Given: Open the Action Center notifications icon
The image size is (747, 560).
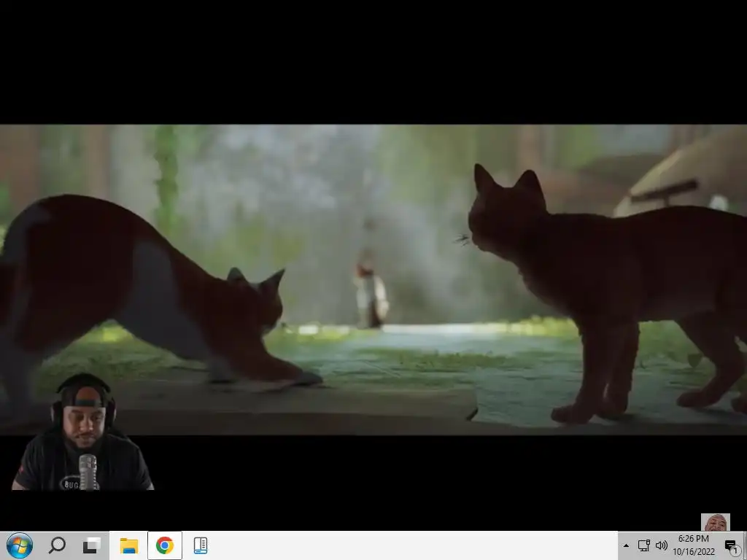Looking at the screenshot, I should pos(732,546).
